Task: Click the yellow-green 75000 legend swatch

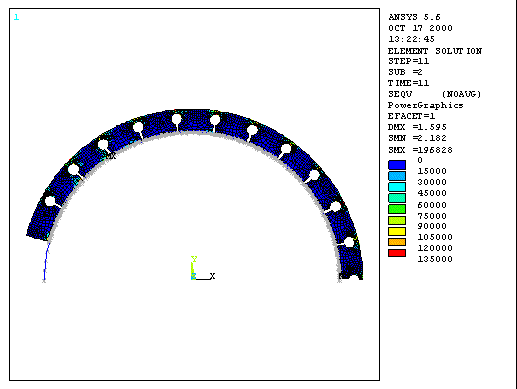Action: (x=397, y=220)
